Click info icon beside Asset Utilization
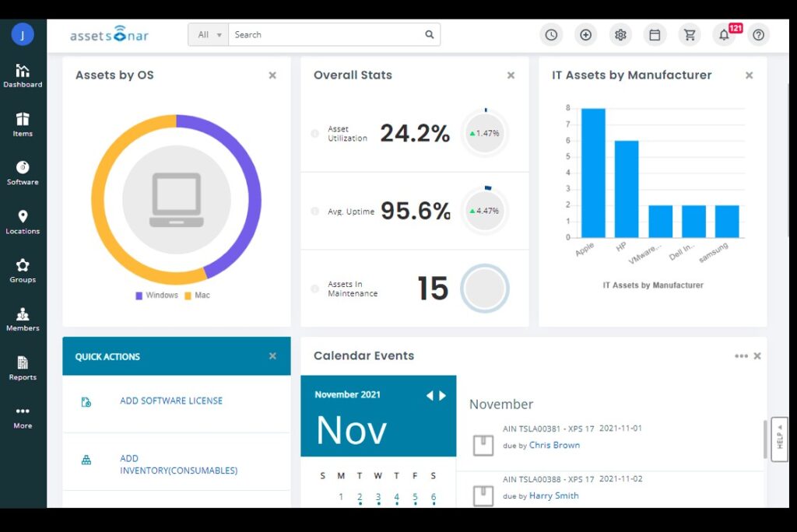The height and width of the screenshot is (532, 797). pos(314,134)
